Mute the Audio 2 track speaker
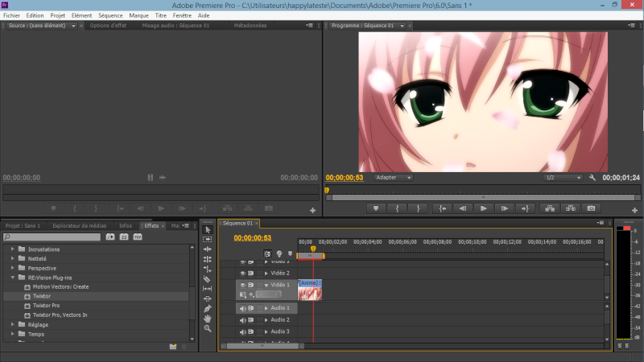 [243, 320]
